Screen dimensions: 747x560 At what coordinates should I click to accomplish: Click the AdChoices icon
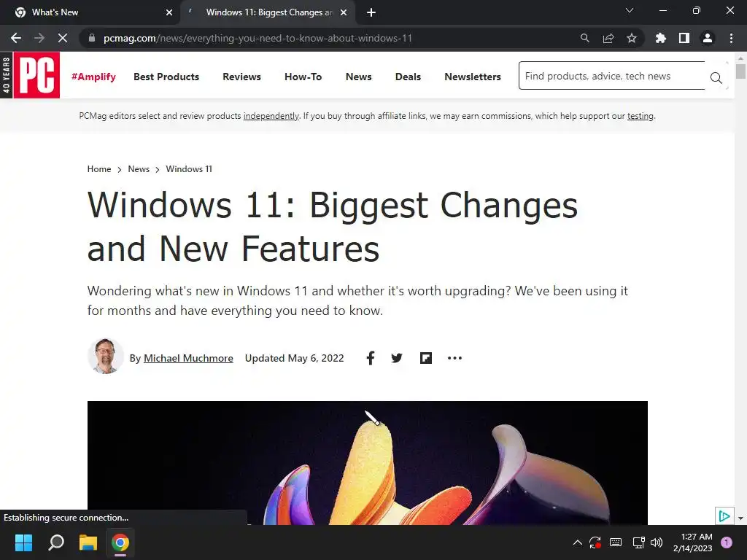tap(724, 516)
